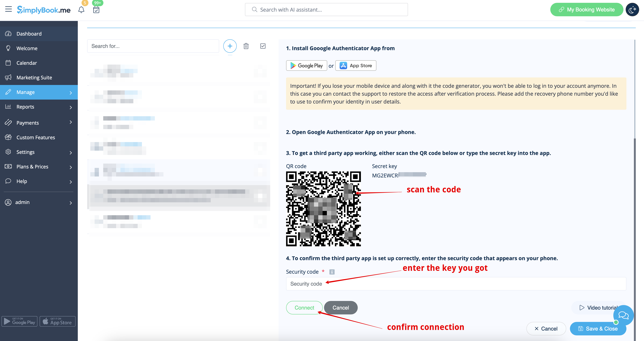Click the trash delete icon
The image size is (644, 341).
246,46
